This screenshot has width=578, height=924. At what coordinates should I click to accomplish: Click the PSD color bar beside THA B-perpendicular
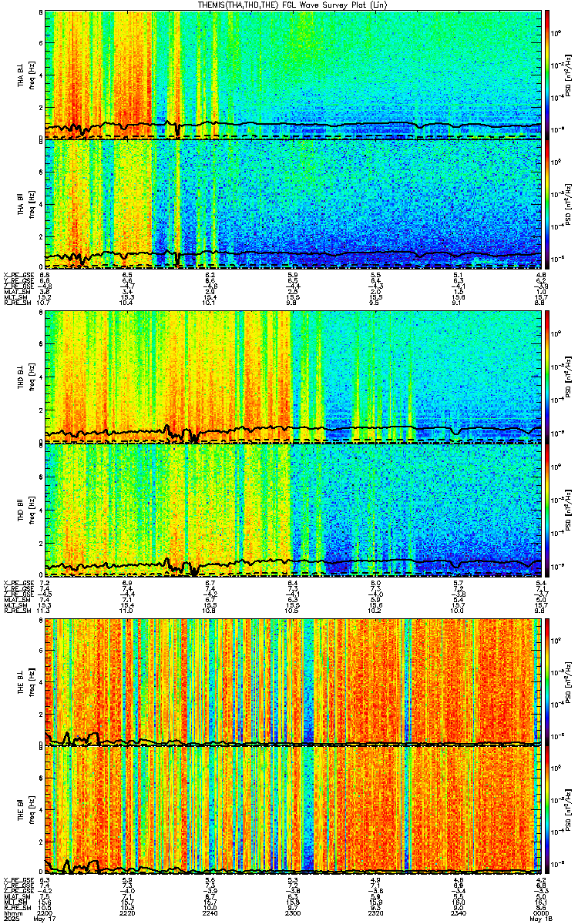click(548, 75)
